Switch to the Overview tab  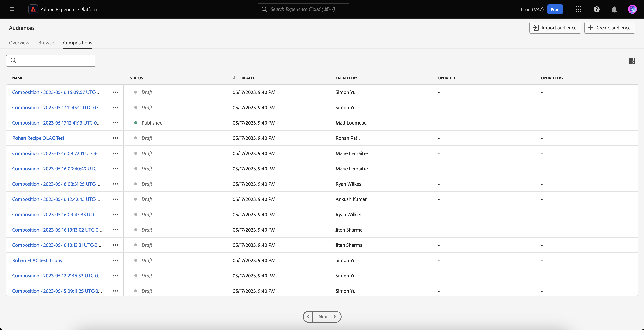tap(19, 43)
